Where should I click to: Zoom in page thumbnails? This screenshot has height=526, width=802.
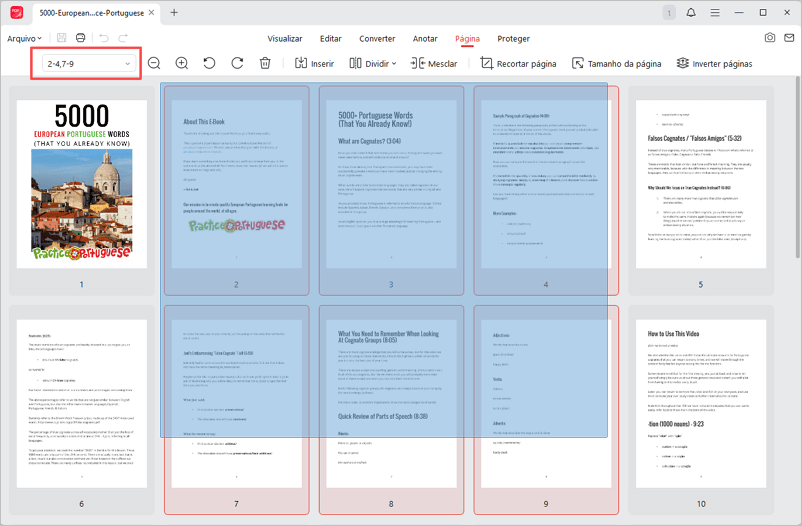(x=182, y=63)
